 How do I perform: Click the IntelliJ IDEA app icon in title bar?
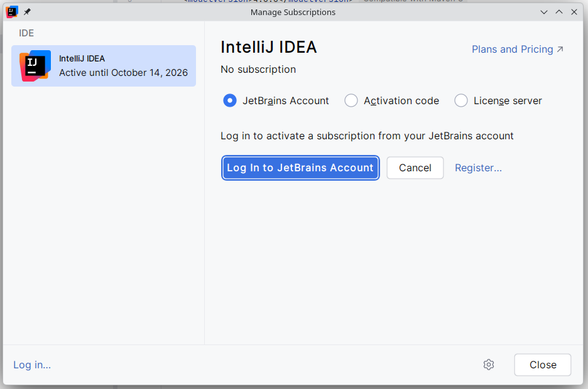[x=12, y=12]
